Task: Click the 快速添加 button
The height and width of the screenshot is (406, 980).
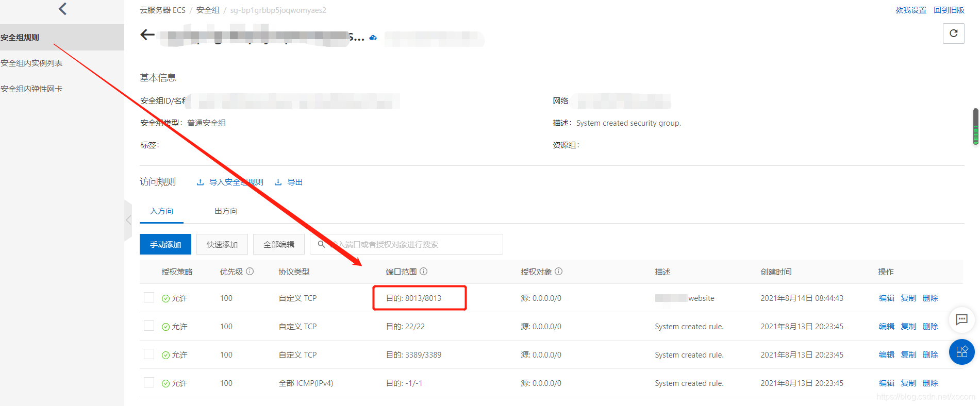Action: coord(222,244)
